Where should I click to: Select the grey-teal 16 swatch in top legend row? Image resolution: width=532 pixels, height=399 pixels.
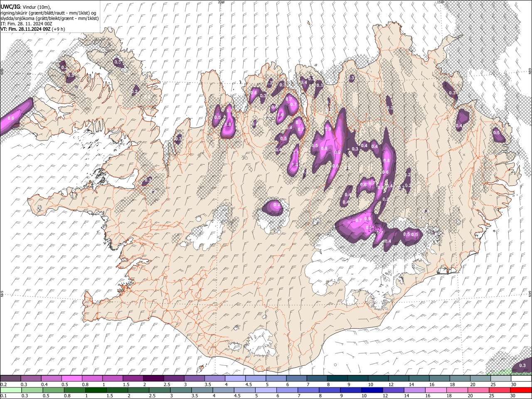(440, 379)
